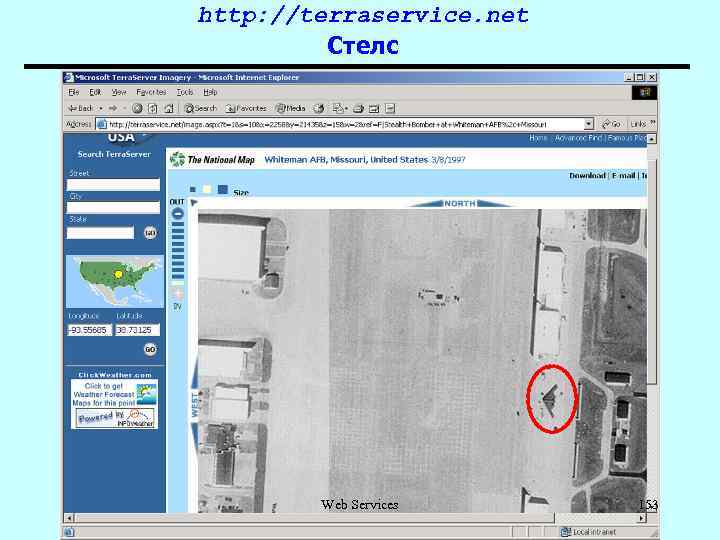Viewport: 720px width, 540px height.
Task: Open the File menu
Action: click(73, 92)
